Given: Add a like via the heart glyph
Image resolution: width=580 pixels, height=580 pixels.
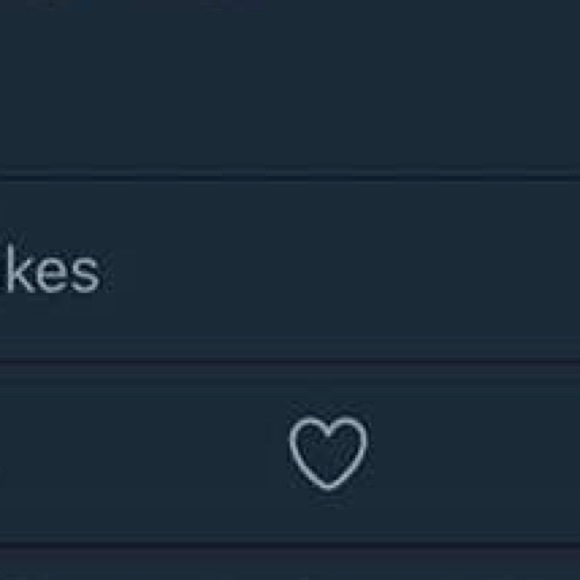Looking at the screenshot, I should pyautogui.click(x=328, y=453).
